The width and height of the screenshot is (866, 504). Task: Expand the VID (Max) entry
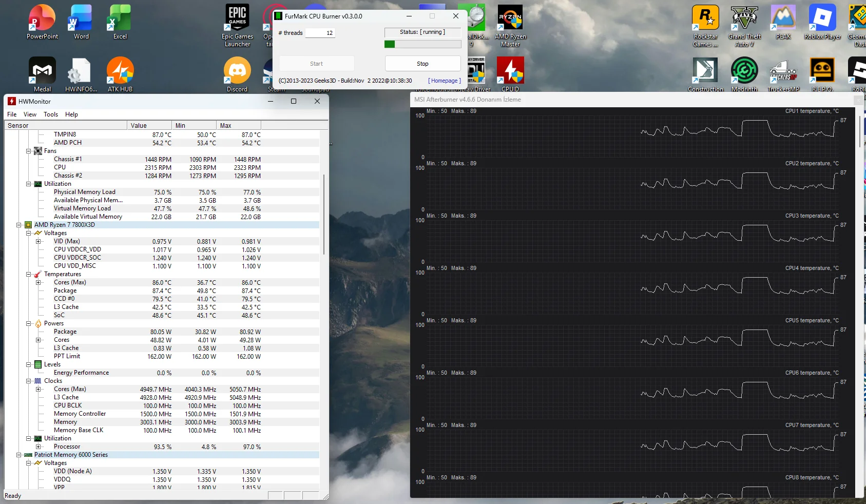pos(39,241)
